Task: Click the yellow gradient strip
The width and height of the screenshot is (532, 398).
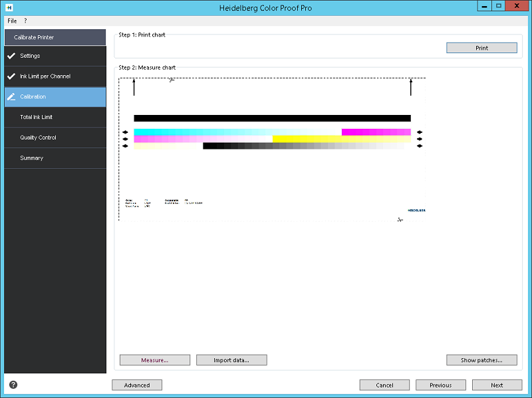Action: click(x=342, y=139)
